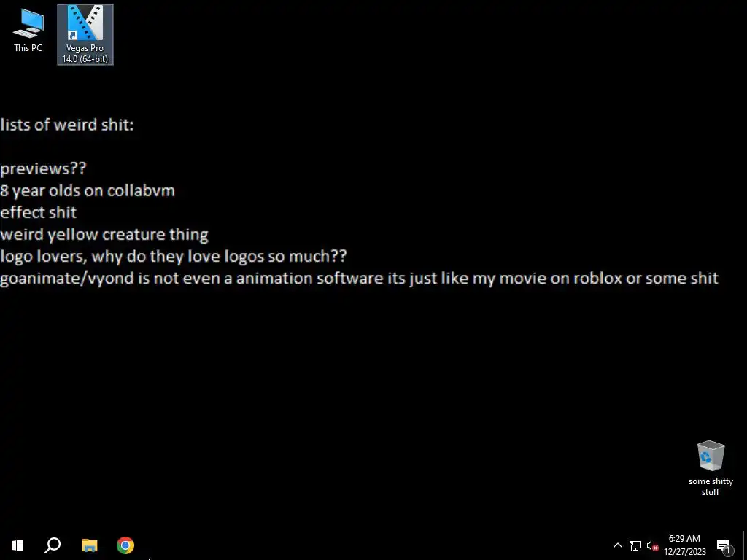This screenshot has width=747, height=560.
Task: Click the 'previews??' wallpaper text
Action: [43, 168]
